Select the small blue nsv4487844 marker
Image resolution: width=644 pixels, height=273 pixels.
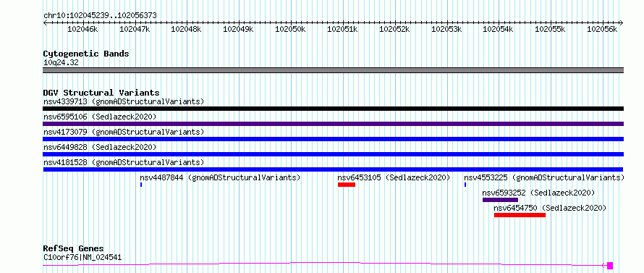(x=141, y=185)
